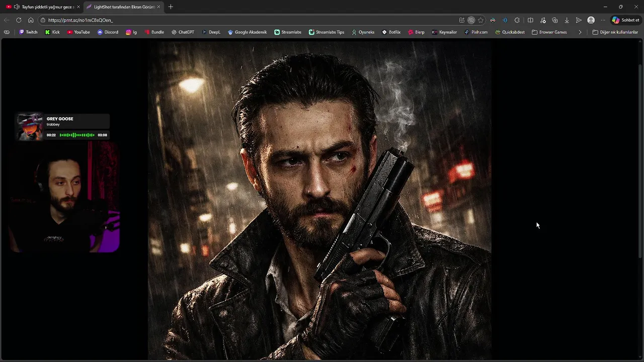Open the Discord bookmark
This screenshot has height=362, width=644.
[x=108, y=32]
